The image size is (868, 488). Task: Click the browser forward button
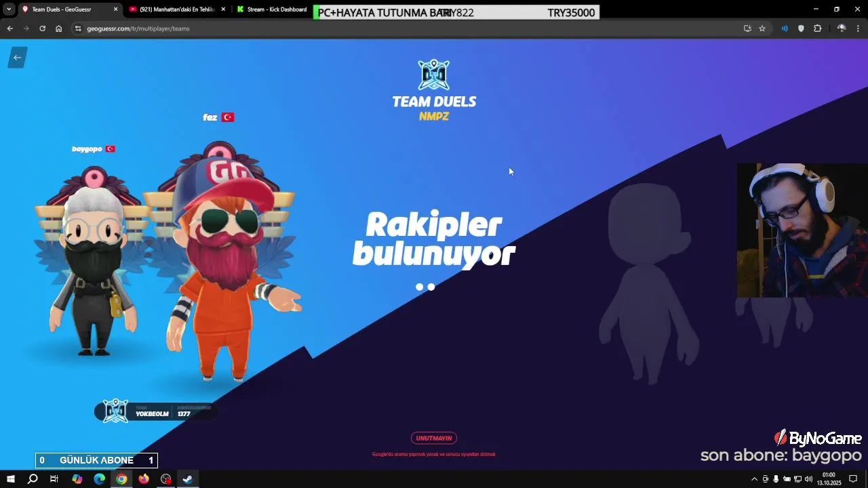(26, 28)
